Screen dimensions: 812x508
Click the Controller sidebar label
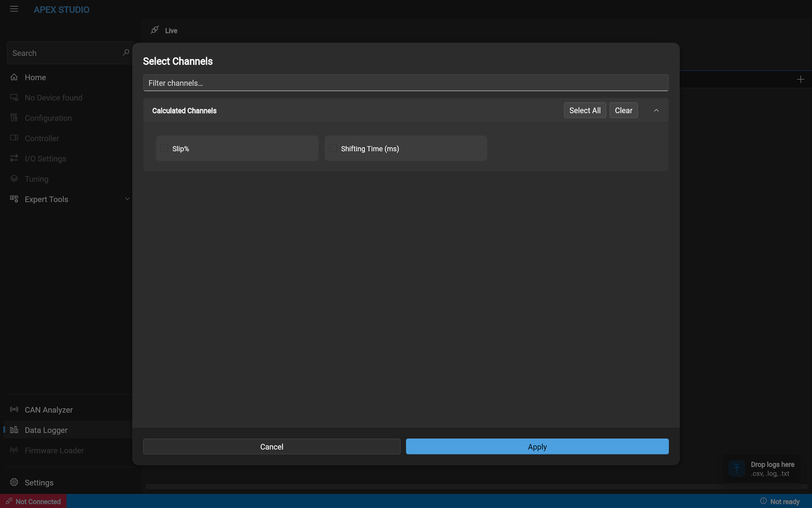point(42,138)
